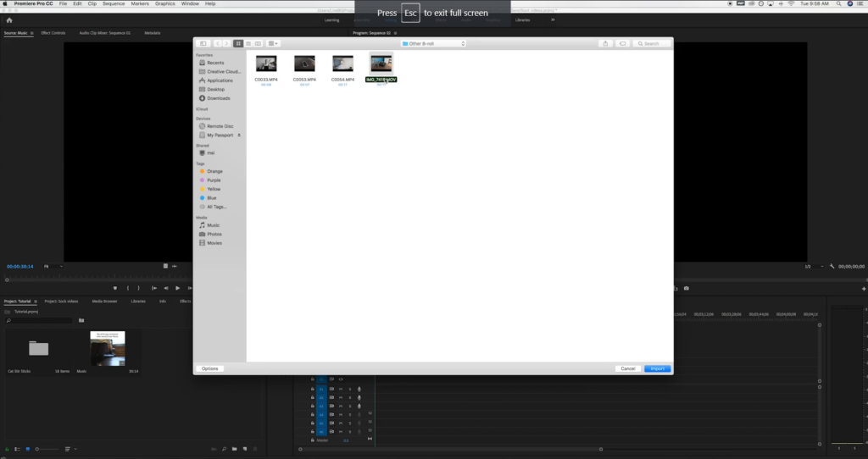Click Go to In point button
Screen dimensions: 868x459
point(154,288)
